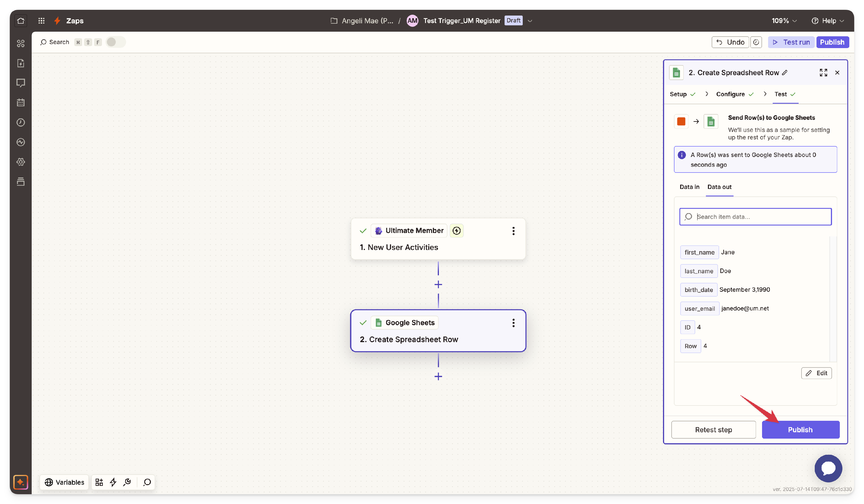Click the ID field label
The image size is (864, 504).
[687, 327]
